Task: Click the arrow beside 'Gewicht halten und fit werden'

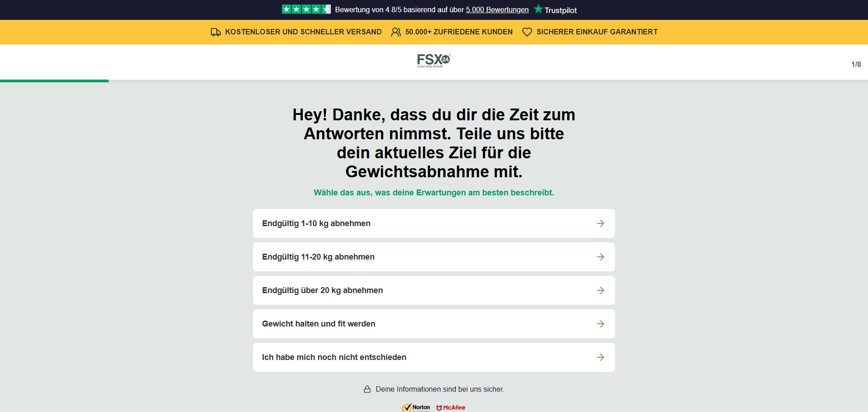Action: [601, 324]
